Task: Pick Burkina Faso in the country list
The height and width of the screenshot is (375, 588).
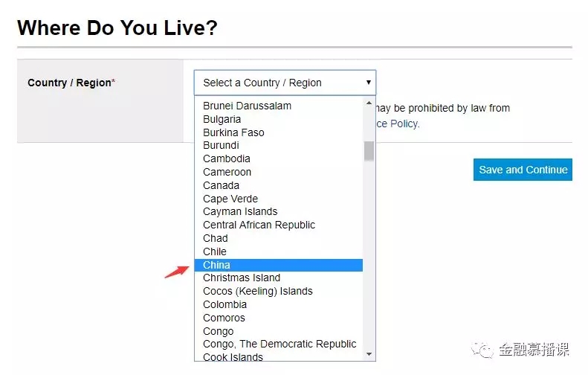Action: point(233,132)
